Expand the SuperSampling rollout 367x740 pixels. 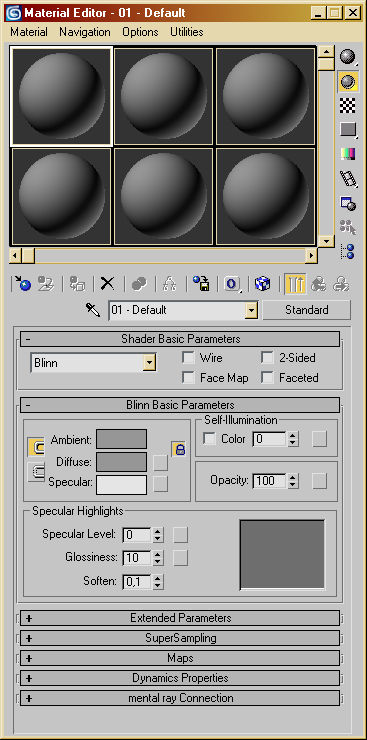[180, 638]
